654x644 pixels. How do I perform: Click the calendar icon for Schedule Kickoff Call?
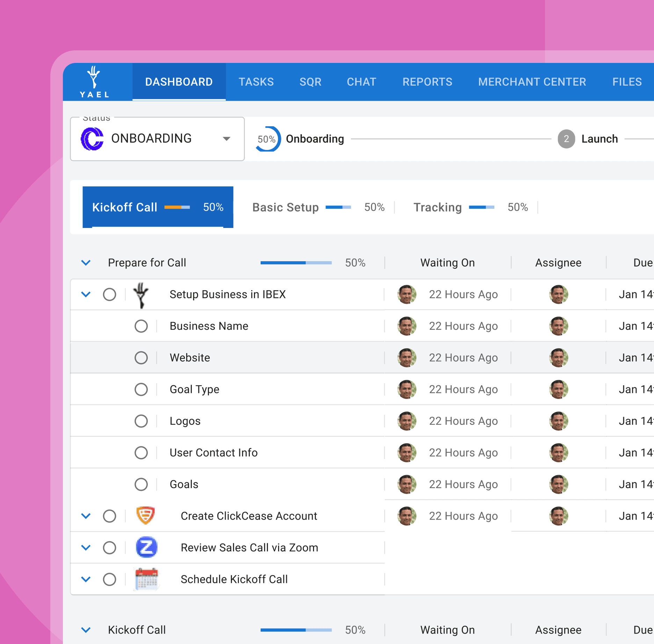[147, 579]
